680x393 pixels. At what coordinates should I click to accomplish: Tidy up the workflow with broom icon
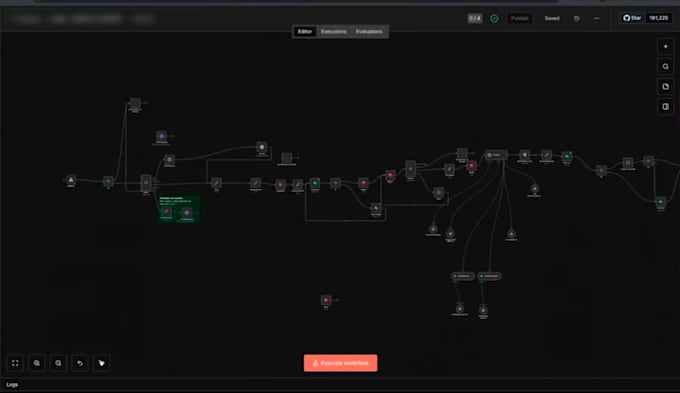pos(101,363)
